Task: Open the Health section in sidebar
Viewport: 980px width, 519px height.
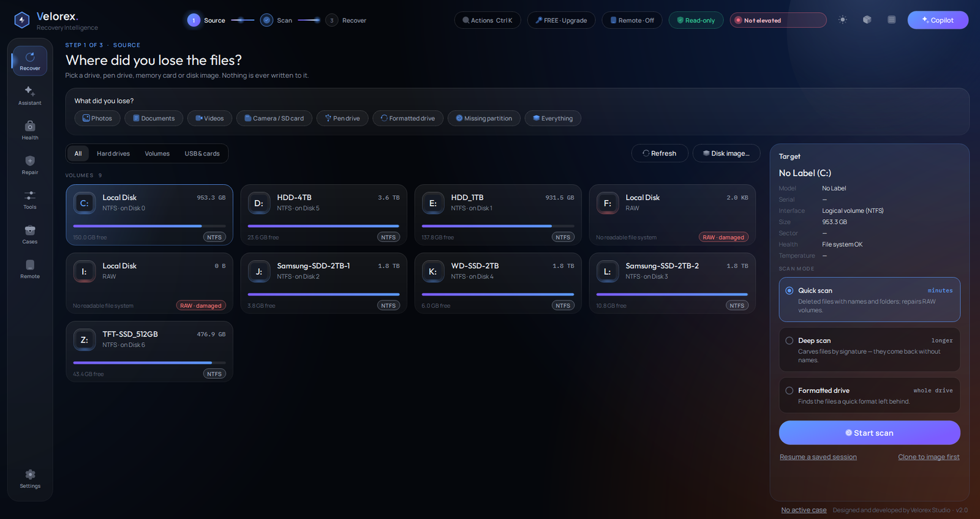Action: point(29,130)
